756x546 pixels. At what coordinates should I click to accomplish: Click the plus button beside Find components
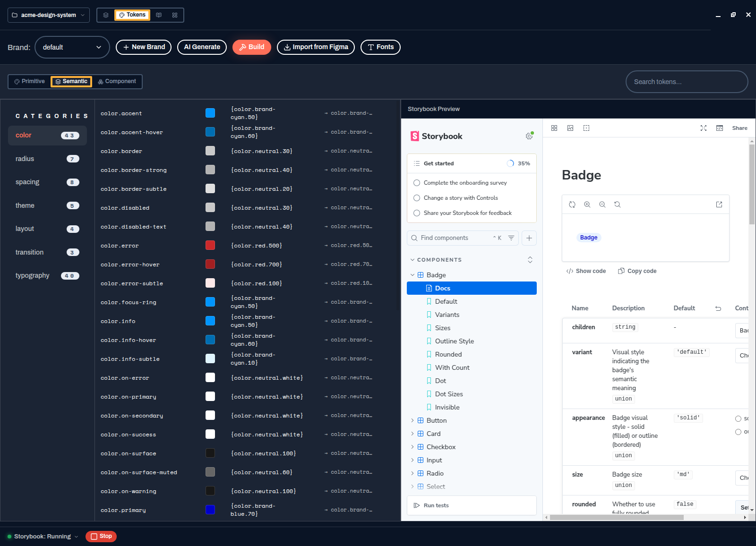point(529,238)
